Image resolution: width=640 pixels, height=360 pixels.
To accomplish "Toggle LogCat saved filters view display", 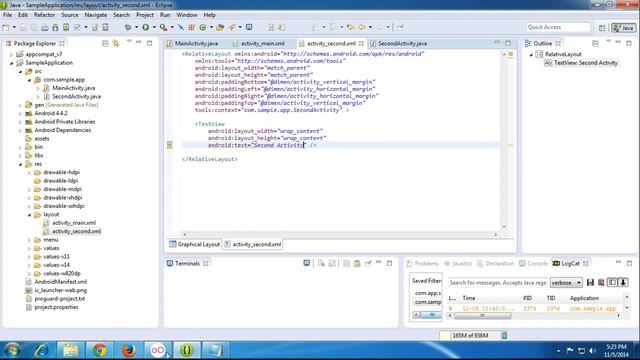I will point(612,282).
